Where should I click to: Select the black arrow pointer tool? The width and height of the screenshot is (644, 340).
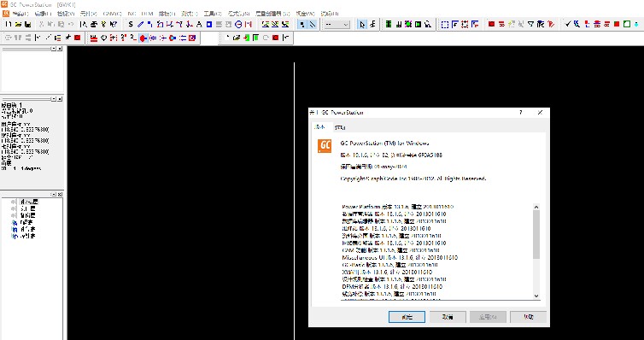(x=362, y=24)
